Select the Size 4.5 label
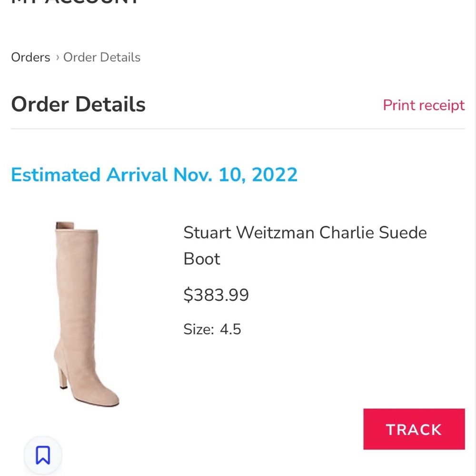Image resolution: width=476 pixels, height=476 pixels. pos(212,329)
